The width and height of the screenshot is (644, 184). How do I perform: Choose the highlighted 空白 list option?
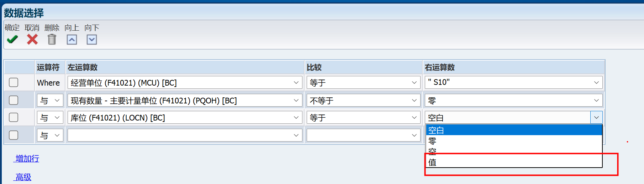(x=514, y=130)
